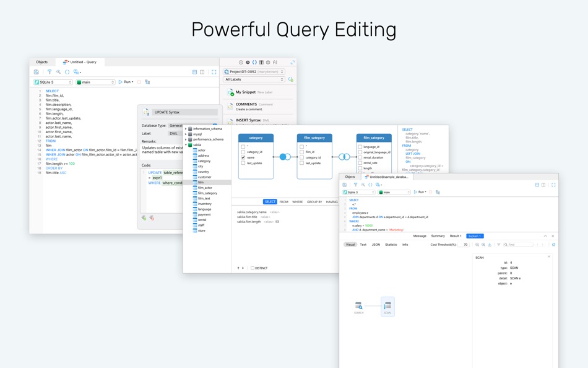Check rental_duration checkbox
This screenshot has height=368, width=588.
(360, 158)
